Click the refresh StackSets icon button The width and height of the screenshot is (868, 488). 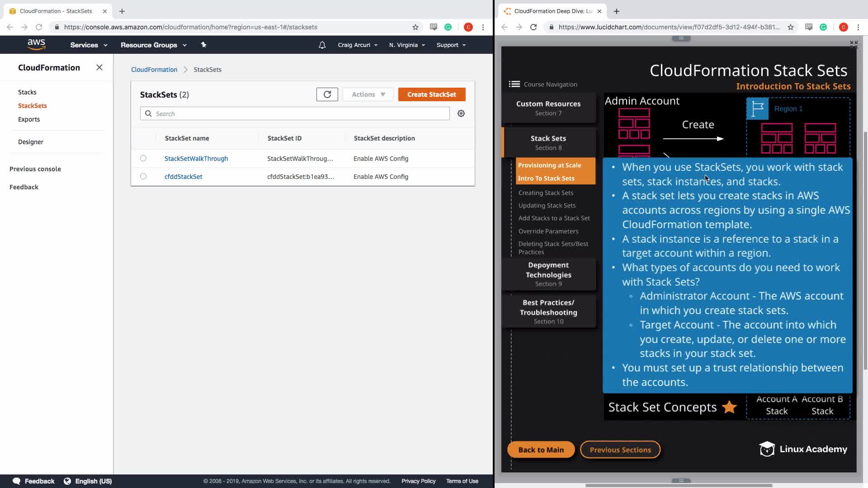327,94
